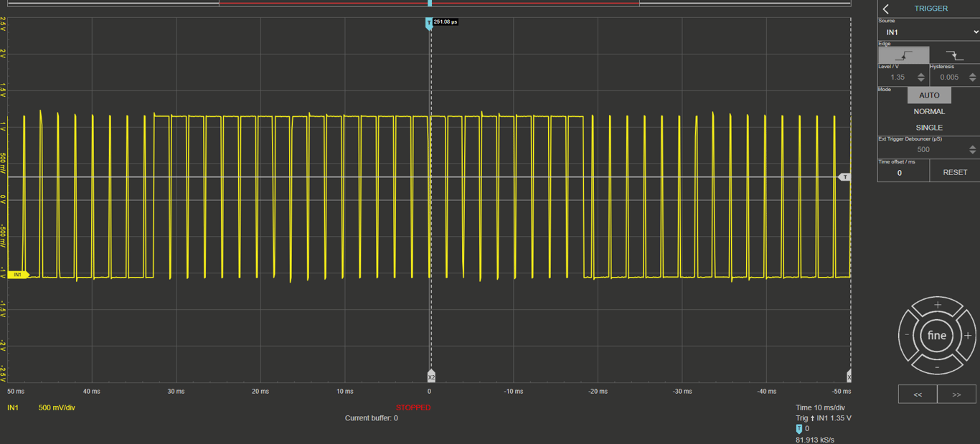Adjust the Hysteresis stepper arrows
Image resolution: width=980 pixels, height=444 pixels.
[972, 77]
